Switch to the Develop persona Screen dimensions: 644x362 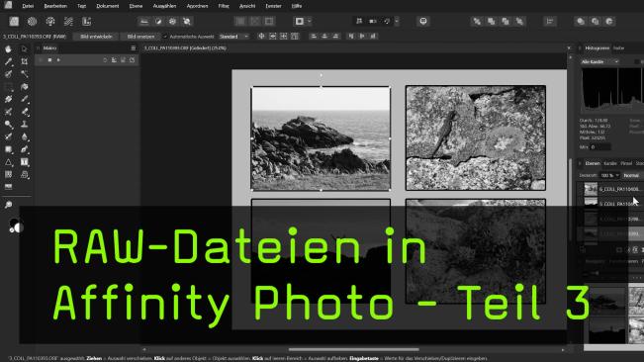tap(50, 22)
